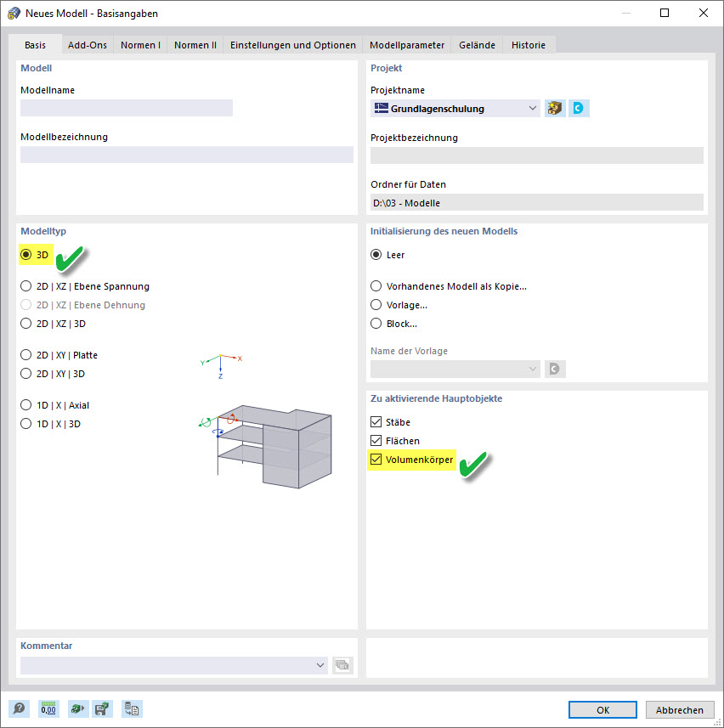Open the Projektname dropdown showing Grundlagenschulung
Image resolution: width=724 pixels, height=728 pixels.
(455, 108)
